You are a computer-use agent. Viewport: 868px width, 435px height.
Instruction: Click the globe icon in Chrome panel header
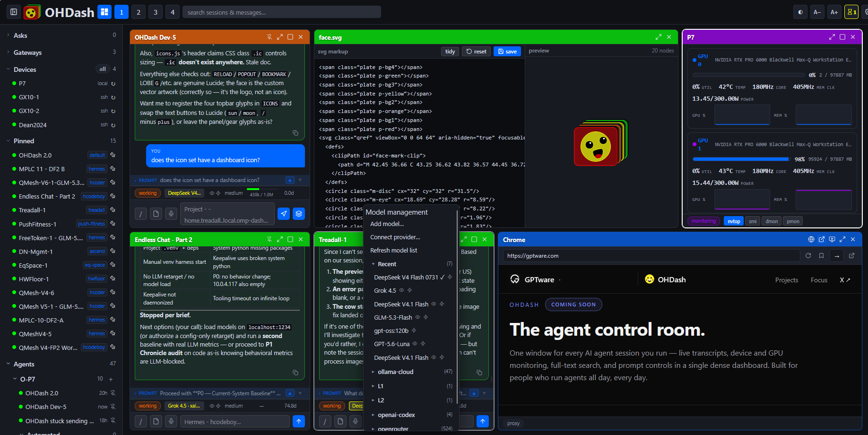811,240
